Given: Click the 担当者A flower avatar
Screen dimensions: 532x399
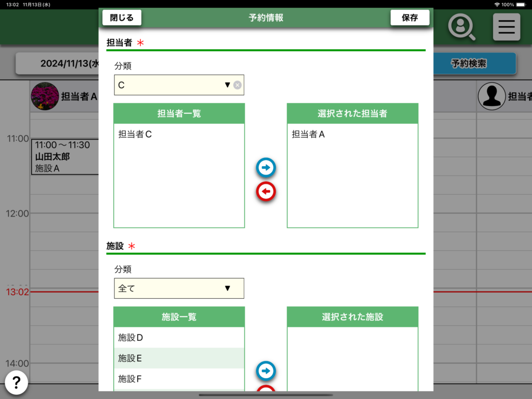Looking at the screenshot, I should coord(45,96).
